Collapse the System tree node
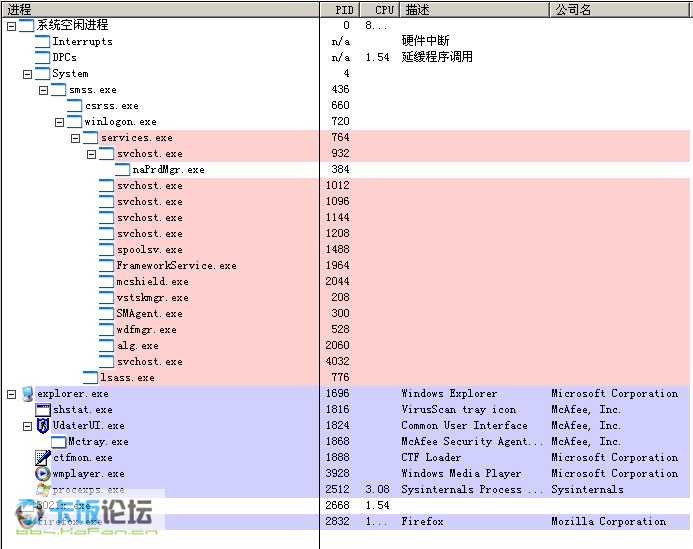 tap(27, 74)
